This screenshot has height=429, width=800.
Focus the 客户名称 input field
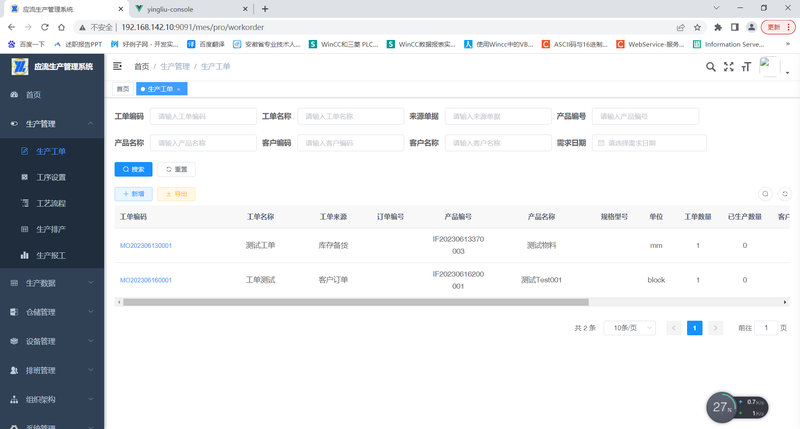(498, 143)
